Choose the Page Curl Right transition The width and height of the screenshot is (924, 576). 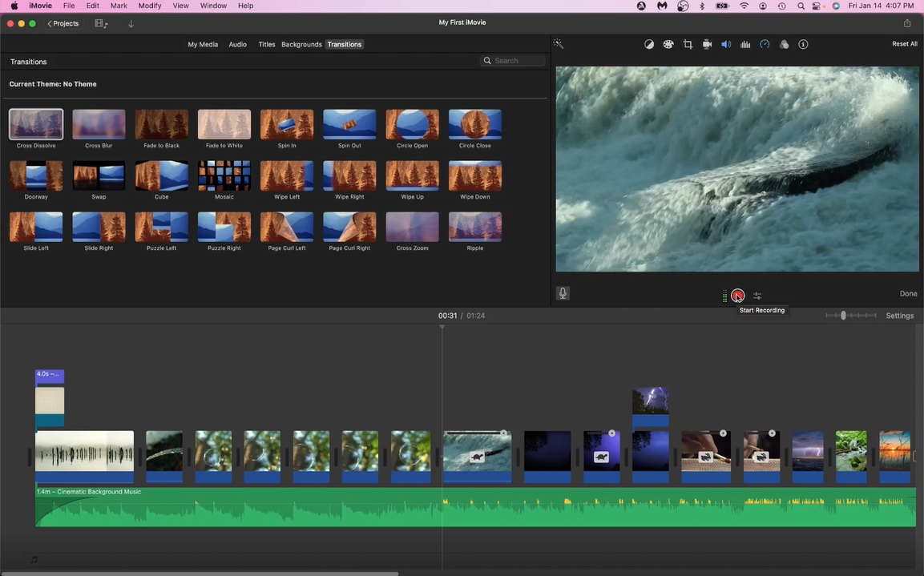pos(349,227)
